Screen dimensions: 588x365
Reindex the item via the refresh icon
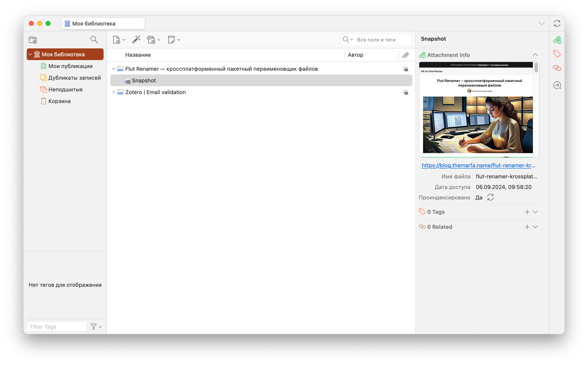tap(490, 197)
